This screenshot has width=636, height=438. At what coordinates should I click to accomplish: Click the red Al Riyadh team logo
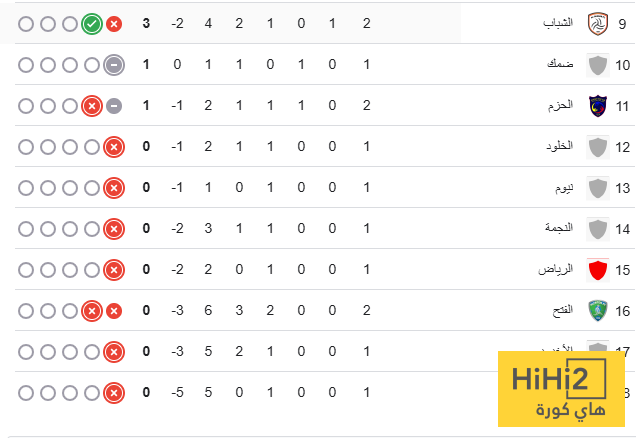click(597, 270)
